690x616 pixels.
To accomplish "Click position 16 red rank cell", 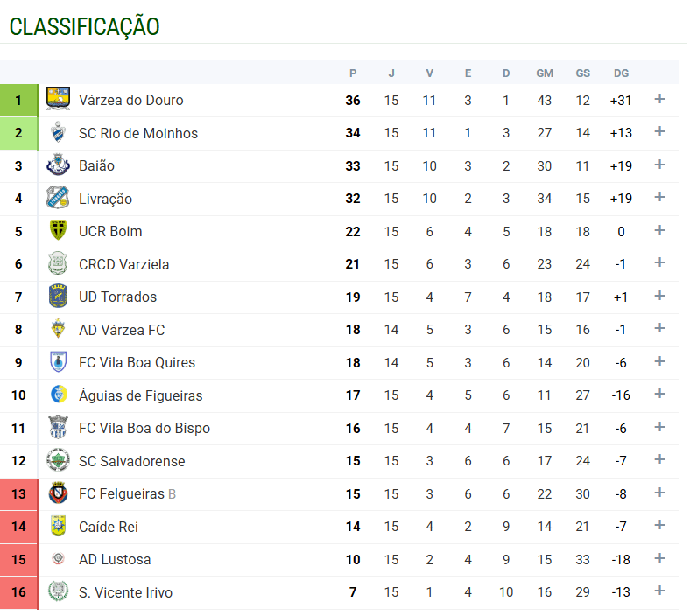I will tap(18, 592).
